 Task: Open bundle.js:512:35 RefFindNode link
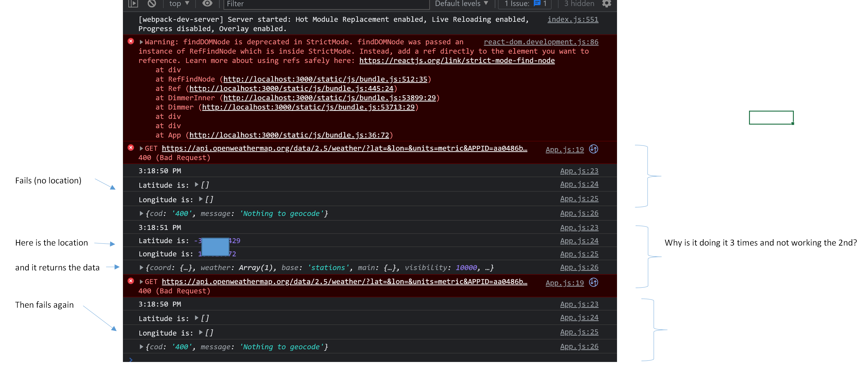[325, 79]
